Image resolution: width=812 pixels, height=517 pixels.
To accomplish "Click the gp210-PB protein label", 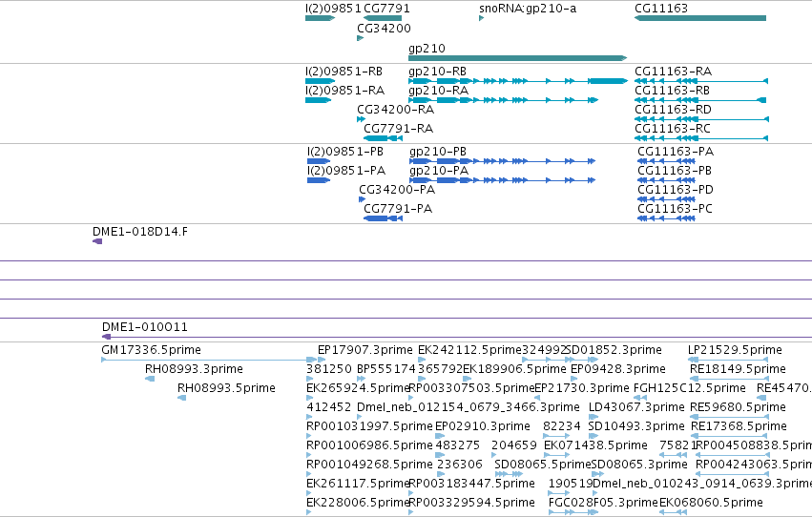I will tap(438, 151).
